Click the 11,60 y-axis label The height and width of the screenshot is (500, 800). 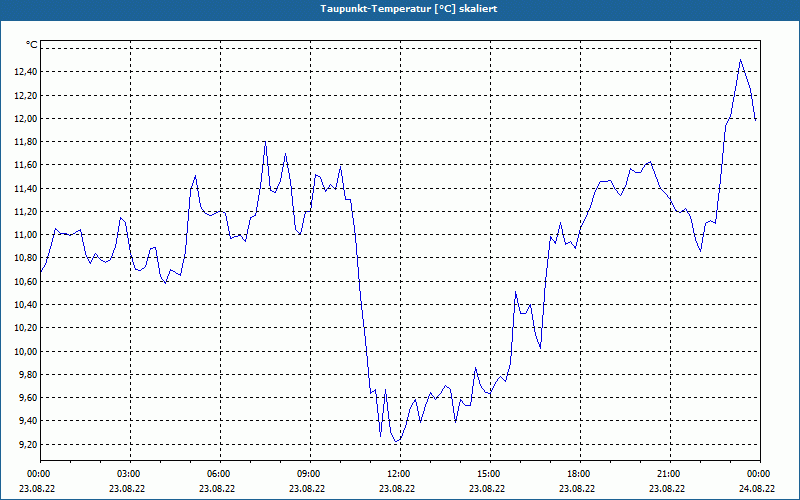click(x=26, y=165)
